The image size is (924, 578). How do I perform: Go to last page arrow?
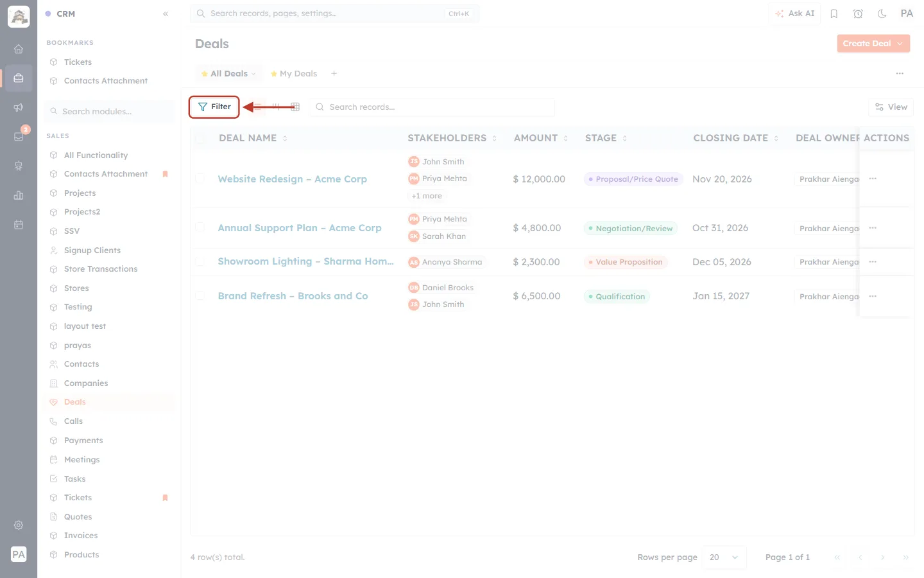906,557
